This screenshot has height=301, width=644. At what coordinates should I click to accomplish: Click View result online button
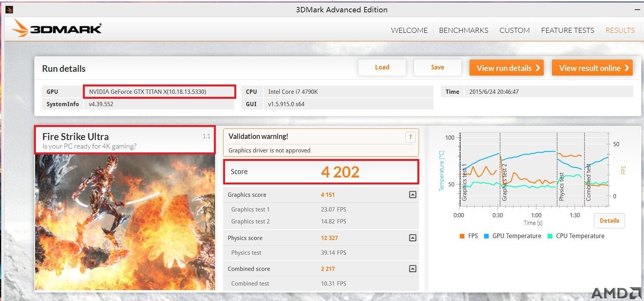pos(592,68)
